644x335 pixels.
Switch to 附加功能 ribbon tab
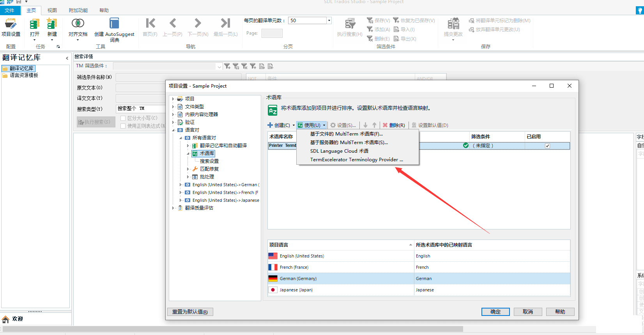point(78,10)
